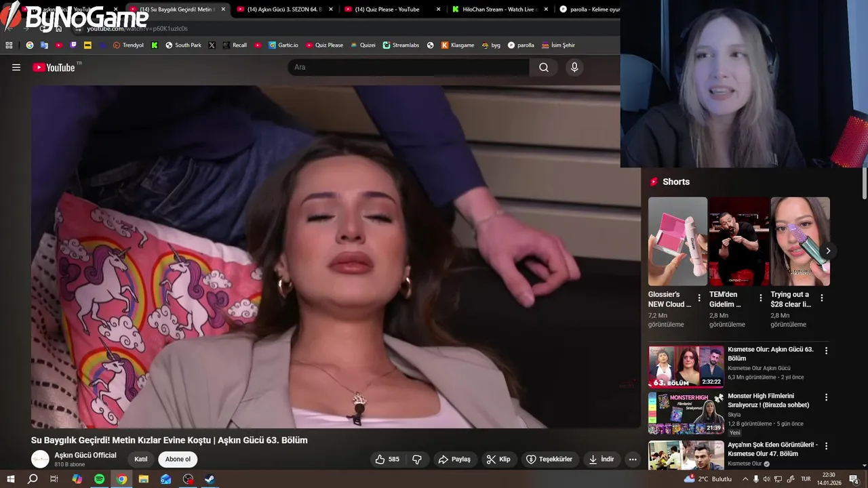The image size is (868, 488).
Task: Open Kısmetse Olur 63. Bölüm video thumbnail
Action: (x=686, y=367)
